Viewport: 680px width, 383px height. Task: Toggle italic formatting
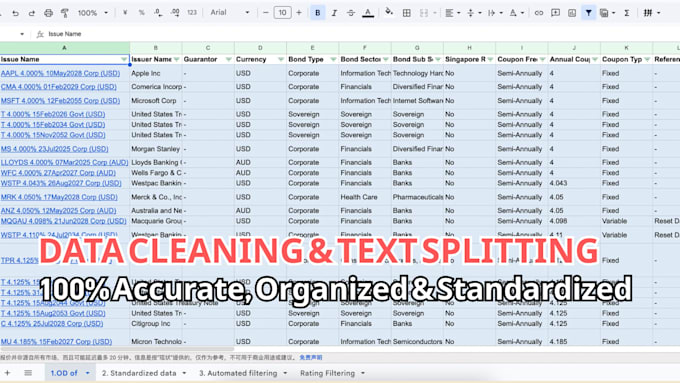334,13
